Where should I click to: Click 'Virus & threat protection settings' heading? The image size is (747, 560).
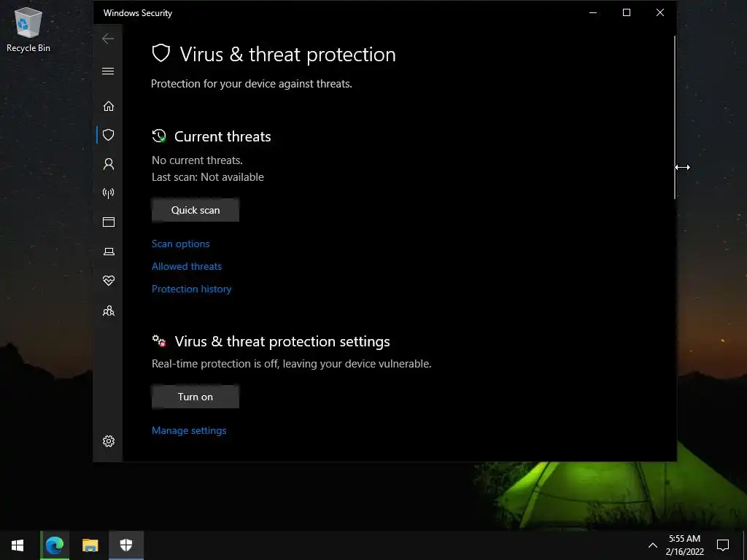coord(282,341)
